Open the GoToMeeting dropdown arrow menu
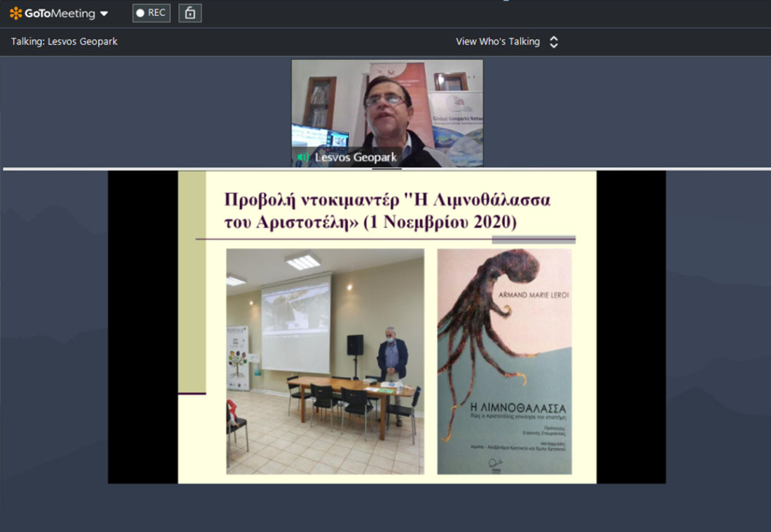The image size is (771, 532). tap(104, 14)
